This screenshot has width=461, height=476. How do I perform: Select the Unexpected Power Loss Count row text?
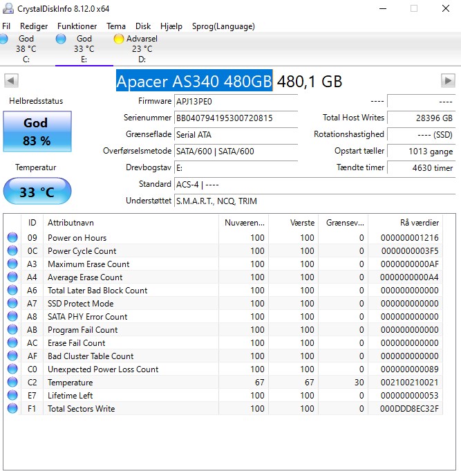pos(103,369)
